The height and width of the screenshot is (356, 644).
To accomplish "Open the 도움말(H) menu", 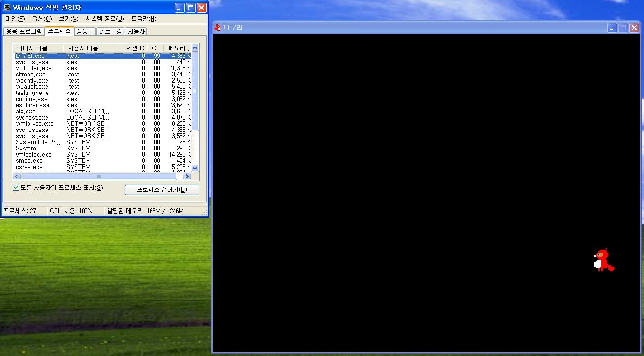I will 144,19.
